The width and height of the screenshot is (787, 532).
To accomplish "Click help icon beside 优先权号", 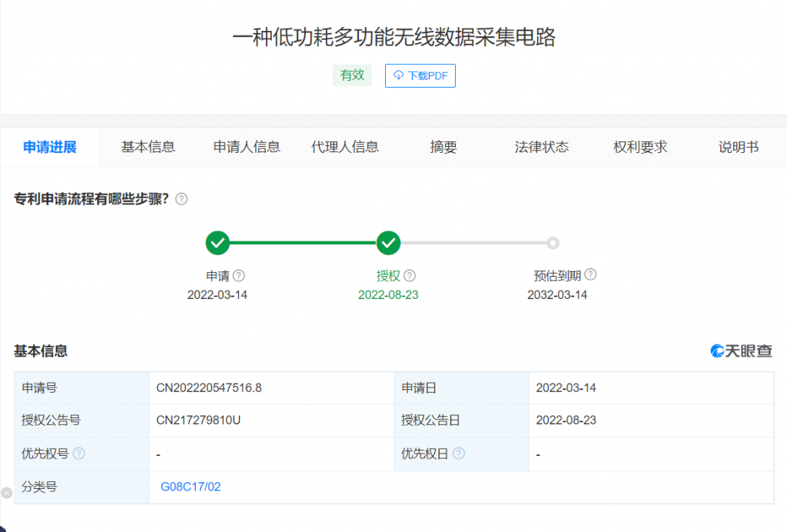I will [78, 454].
